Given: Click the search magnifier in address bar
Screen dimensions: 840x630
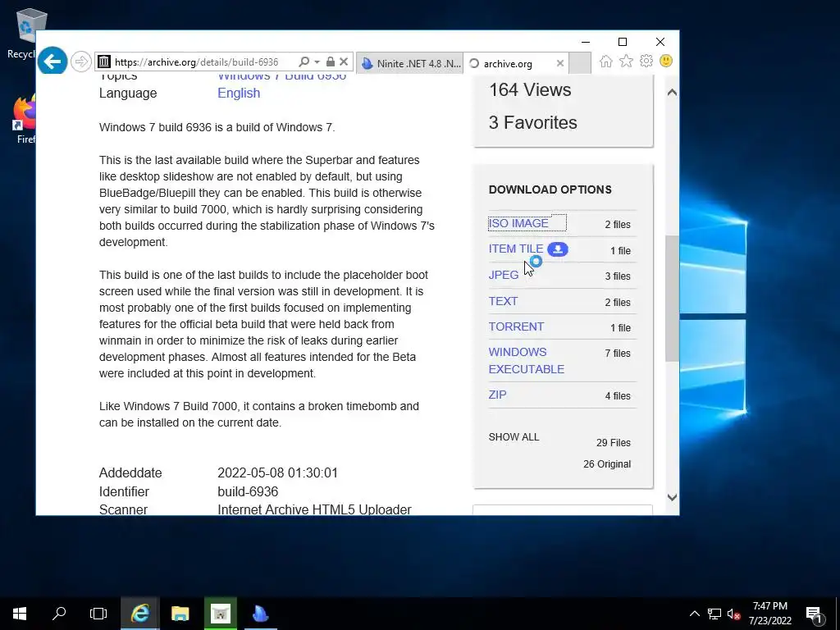Looking at the screenshot, I should coord(304,62).
